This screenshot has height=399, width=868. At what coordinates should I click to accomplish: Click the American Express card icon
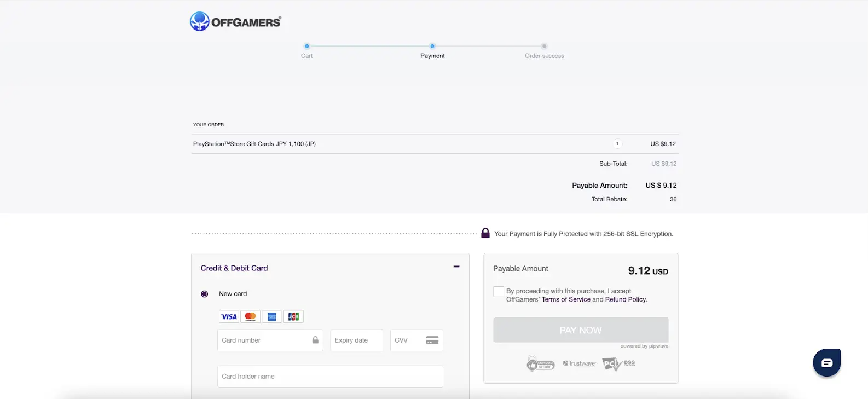pos(272,317)
